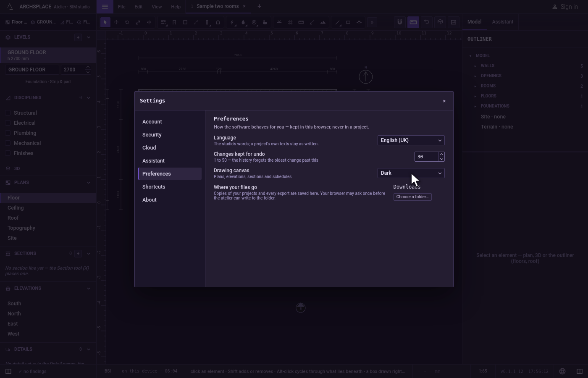The width and height of the screenshot is (588, 378).
Task: Choose the roof house-shaped tool
Action: [x=218, y=22]
